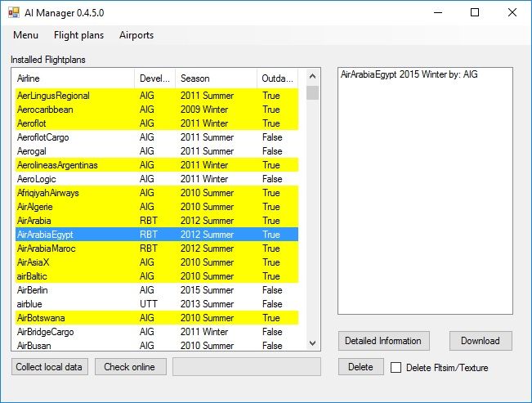
Task: Click the Collect local data button
Action: pos(50,367)
